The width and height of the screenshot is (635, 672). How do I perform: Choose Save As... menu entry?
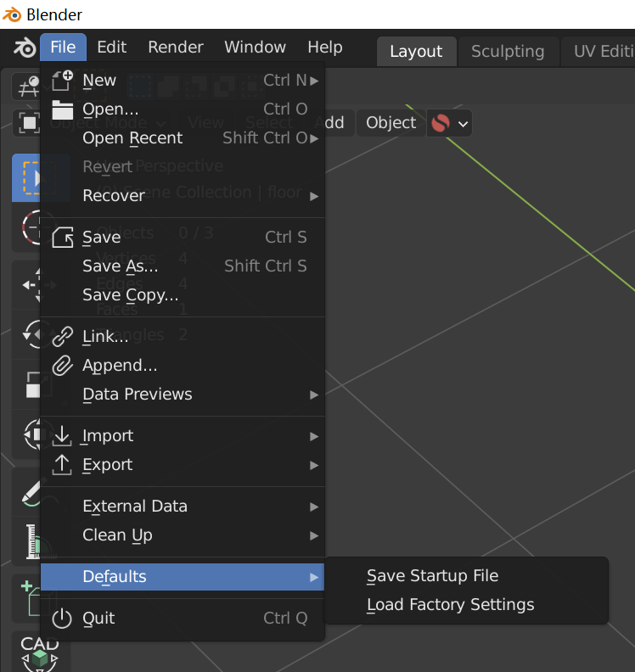[x=183, y=266]
